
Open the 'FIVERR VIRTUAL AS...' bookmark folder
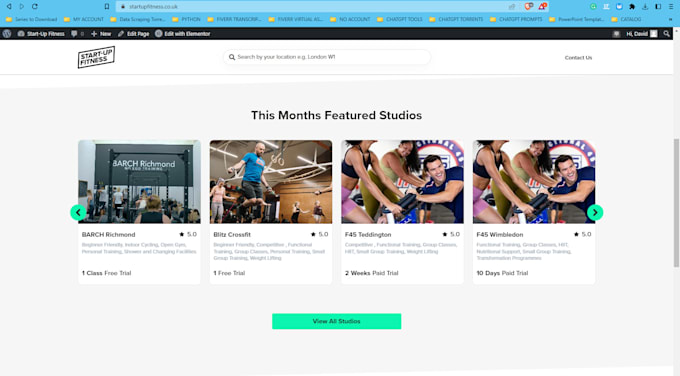[x=296, y=20]
